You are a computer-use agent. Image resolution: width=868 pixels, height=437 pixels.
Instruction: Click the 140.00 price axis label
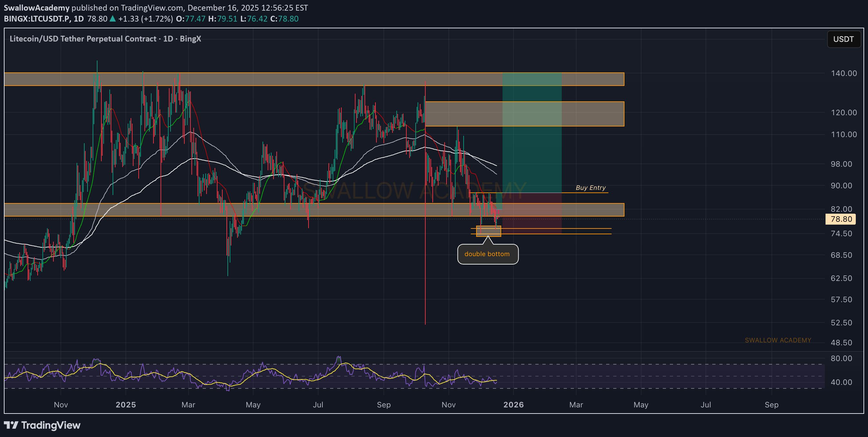(x=844, y=73)
